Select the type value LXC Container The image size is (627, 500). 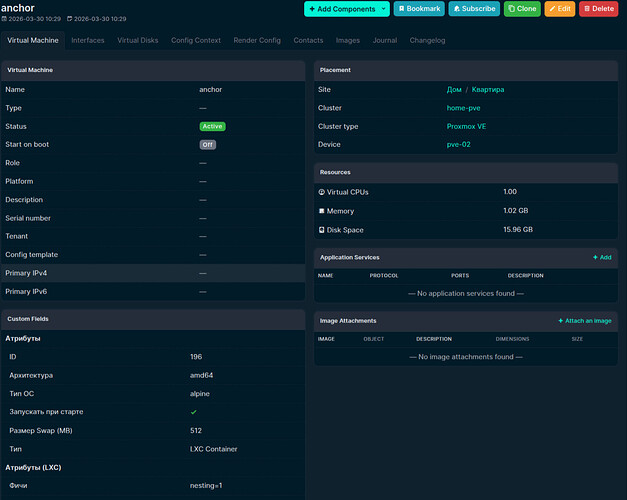pos(214,449)
